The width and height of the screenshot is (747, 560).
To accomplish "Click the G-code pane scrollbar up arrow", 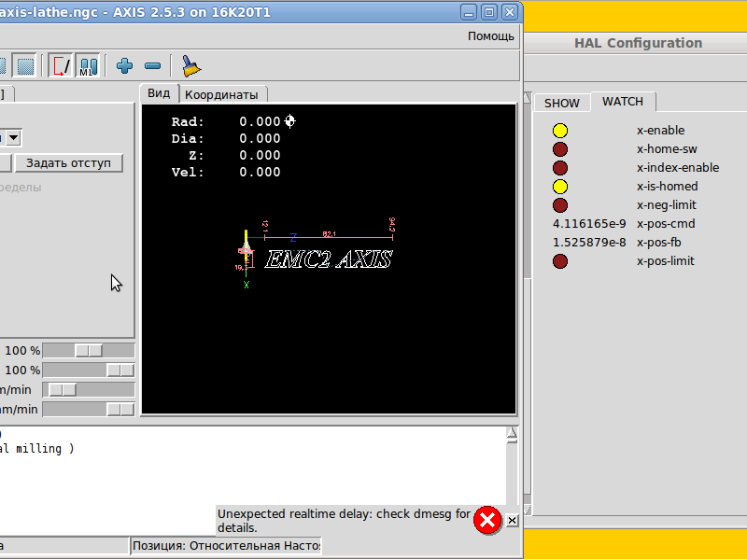I will coord(512,434).
